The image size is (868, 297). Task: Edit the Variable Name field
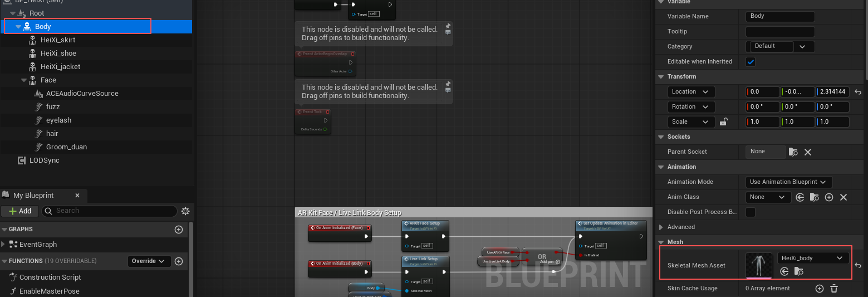pos(780,16)
